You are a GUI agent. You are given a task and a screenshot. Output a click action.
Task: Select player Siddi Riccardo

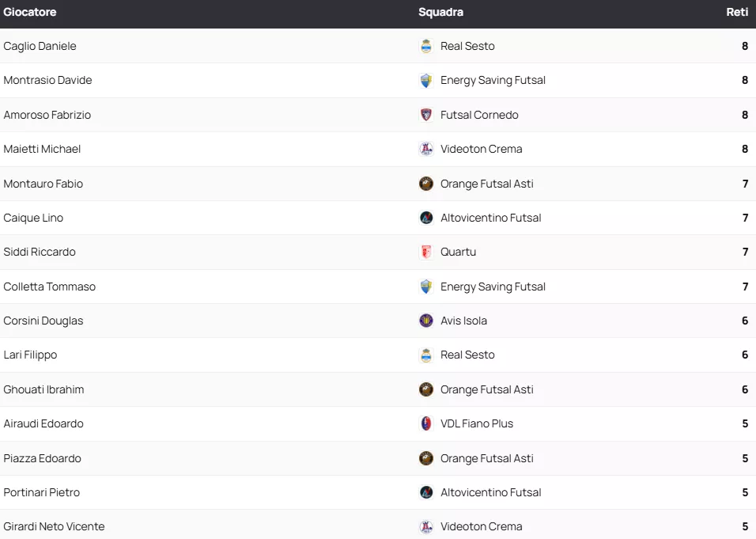pos(40,252)
